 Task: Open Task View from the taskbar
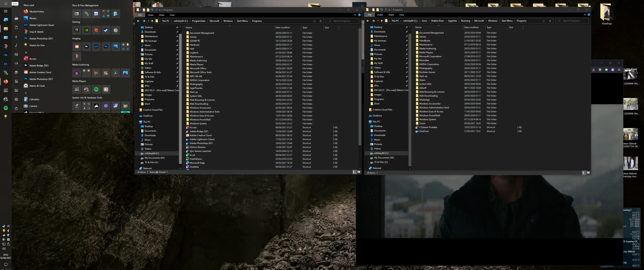6,11
